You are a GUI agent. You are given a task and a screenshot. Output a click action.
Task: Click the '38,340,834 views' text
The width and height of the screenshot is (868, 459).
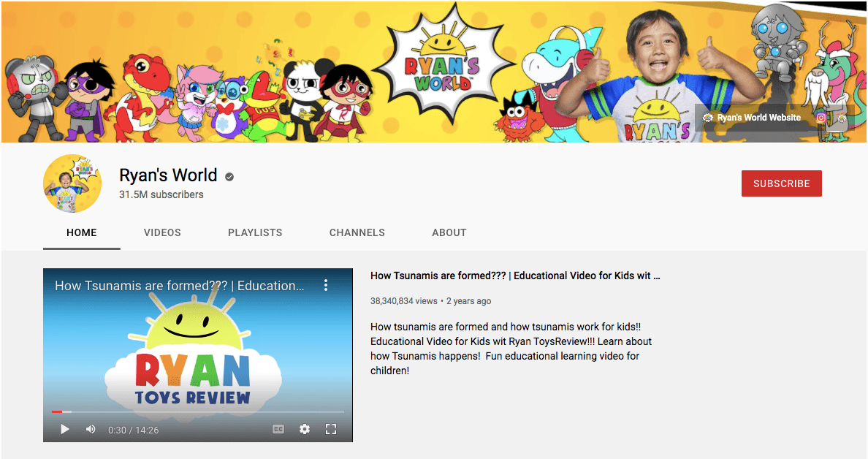[x=403, y=301]
